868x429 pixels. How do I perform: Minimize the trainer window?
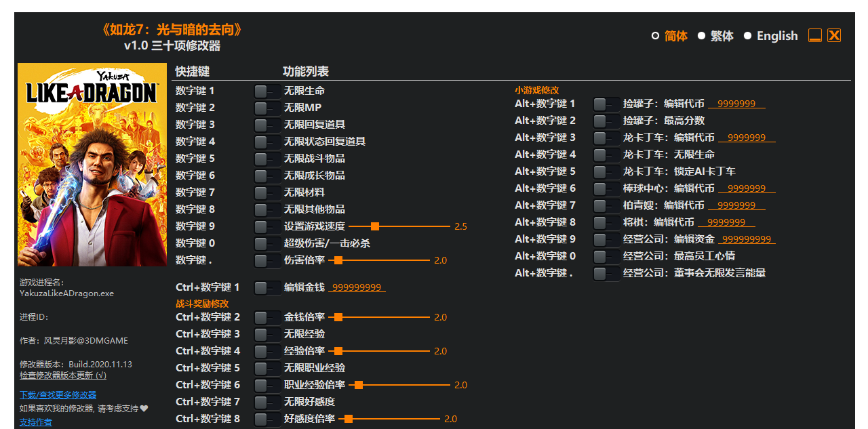(x=815, y=35)
